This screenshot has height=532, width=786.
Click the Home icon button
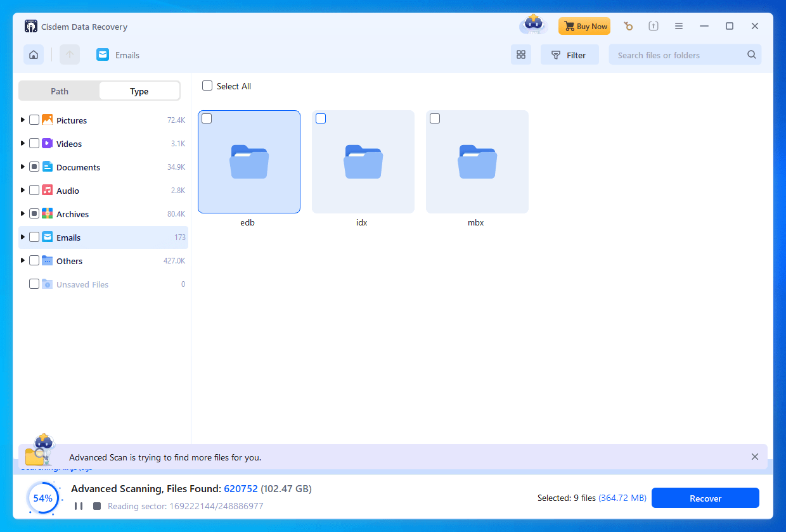(x=34, y=55)
